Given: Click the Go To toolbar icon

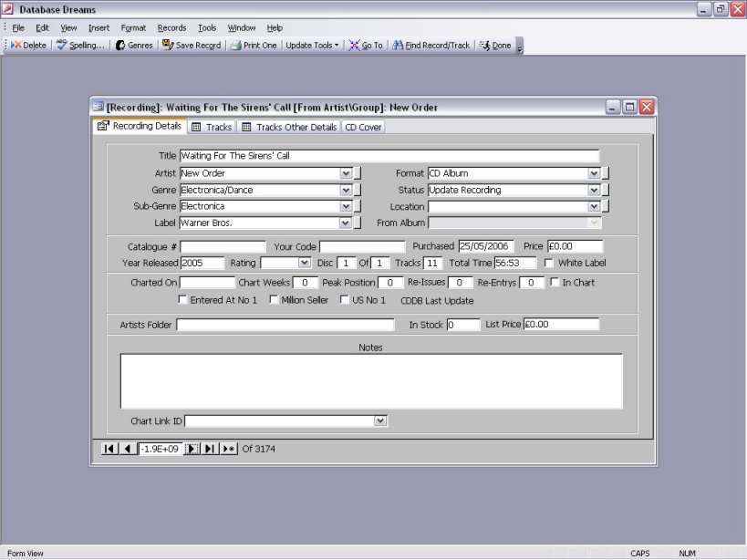Looking at the screenshot, I should point(365,45).
